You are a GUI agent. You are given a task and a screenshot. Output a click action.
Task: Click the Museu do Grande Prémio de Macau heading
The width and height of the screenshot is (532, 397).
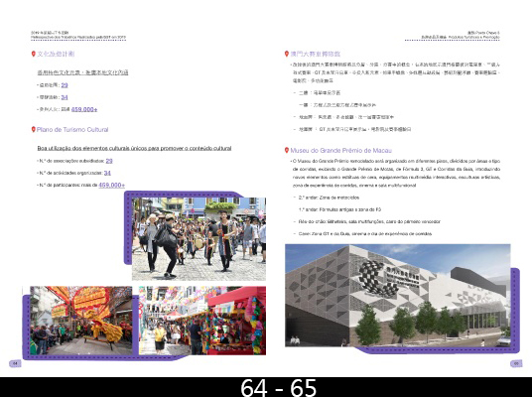coord(341,150)
